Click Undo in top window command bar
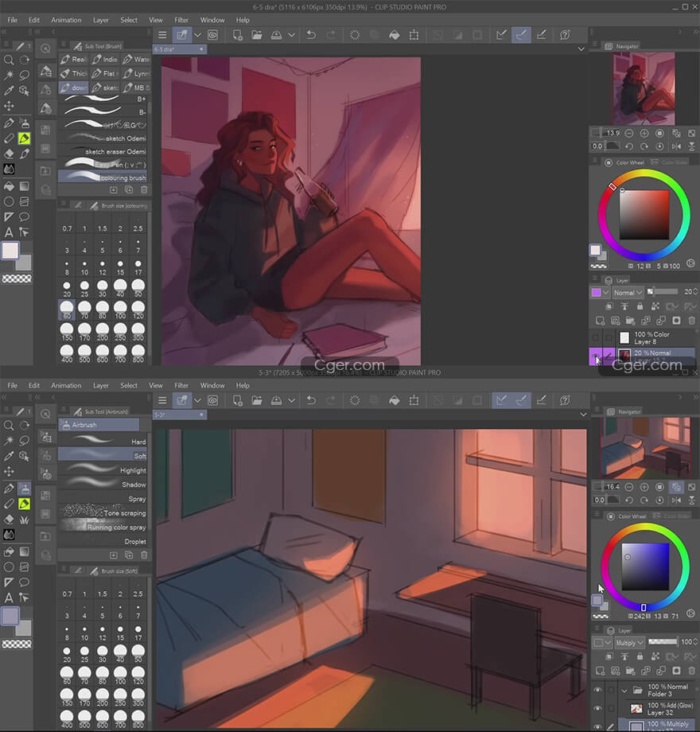 click(x=311, y=35)
